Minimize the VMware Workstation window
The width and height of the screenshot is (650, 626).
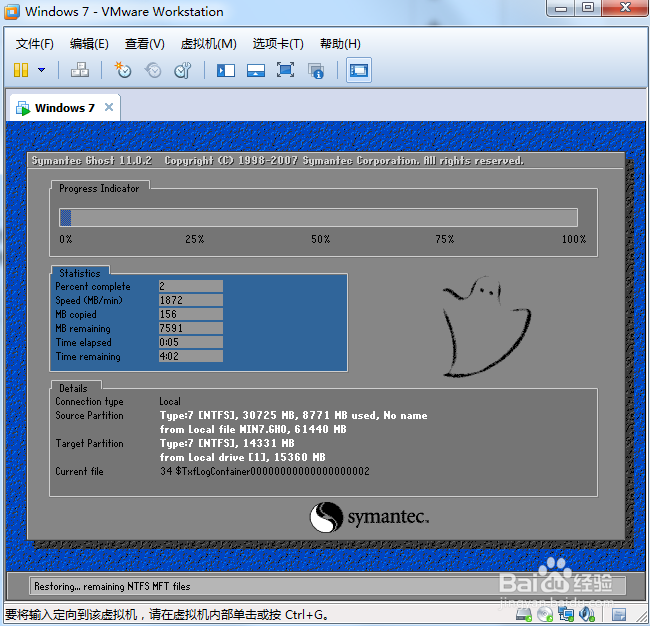[561, 8]
